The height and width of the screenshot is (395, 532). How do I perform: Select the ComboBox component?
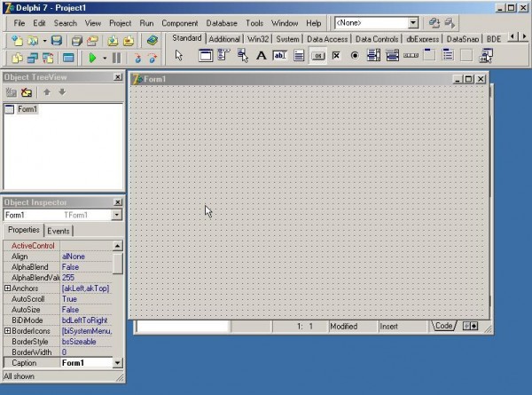[392, 55]
